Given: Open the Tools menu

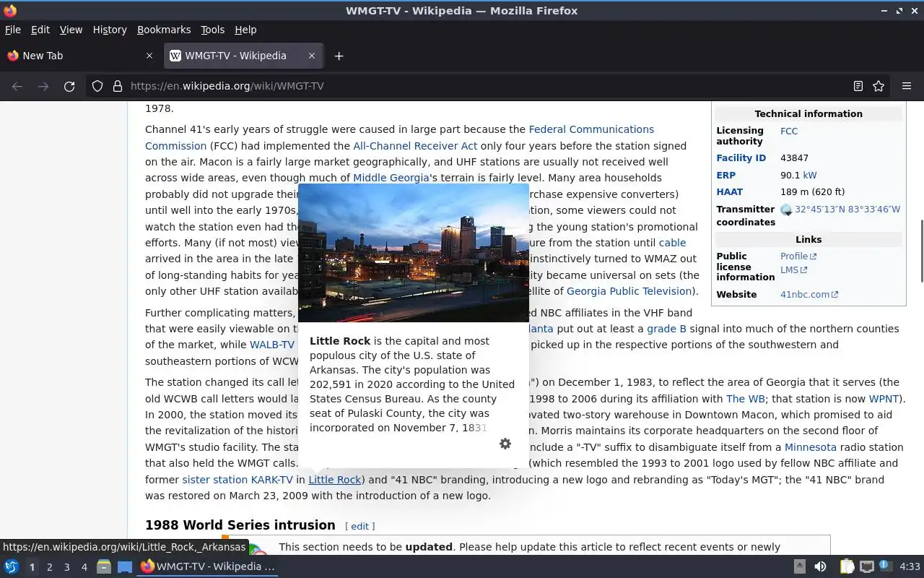Looking at the screenshot, I should point(212,30).
